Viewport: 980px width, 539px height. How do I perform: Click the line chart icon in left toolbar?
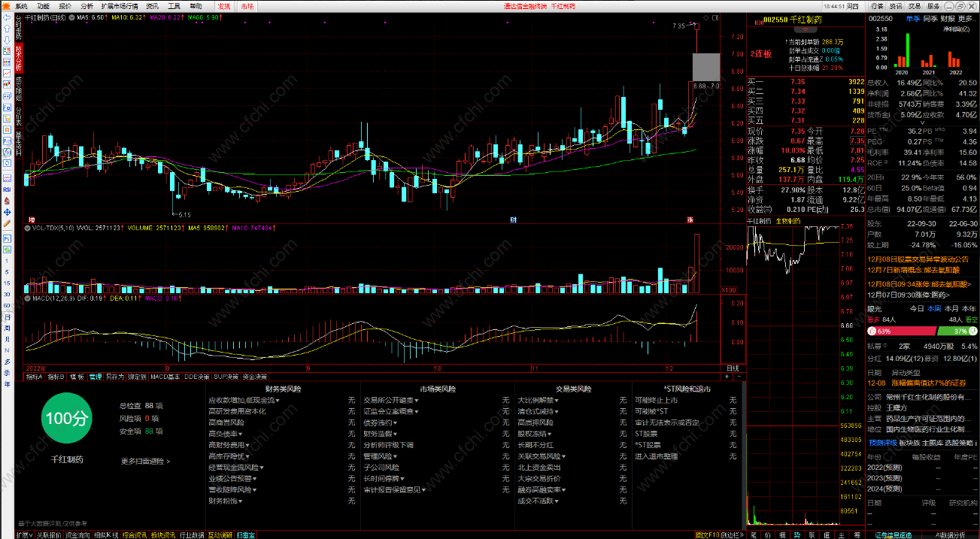click(7, 73)
